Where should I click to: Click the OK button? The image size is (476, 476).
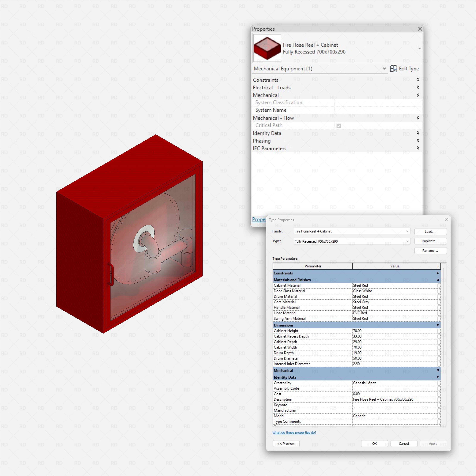click(375, 443)
